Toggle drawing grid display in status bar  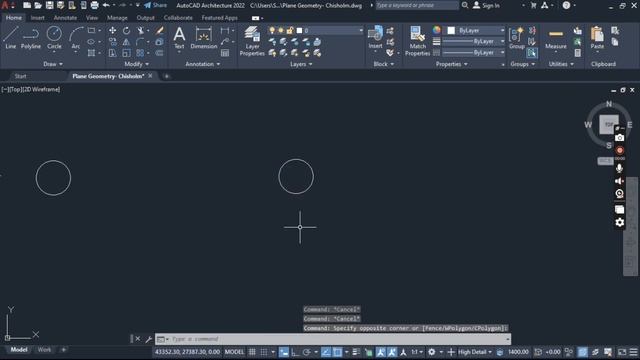click(252, 352)
